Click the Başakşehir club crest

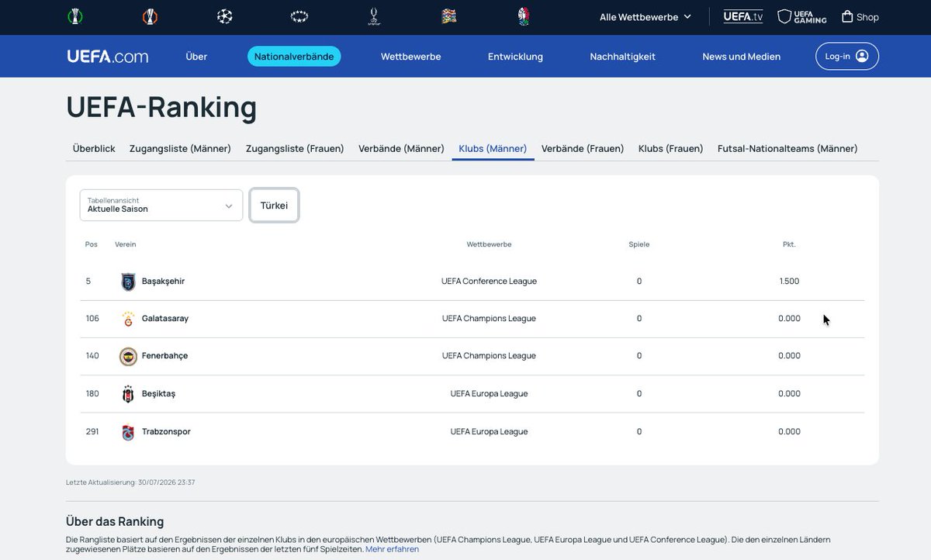[128, 282]
